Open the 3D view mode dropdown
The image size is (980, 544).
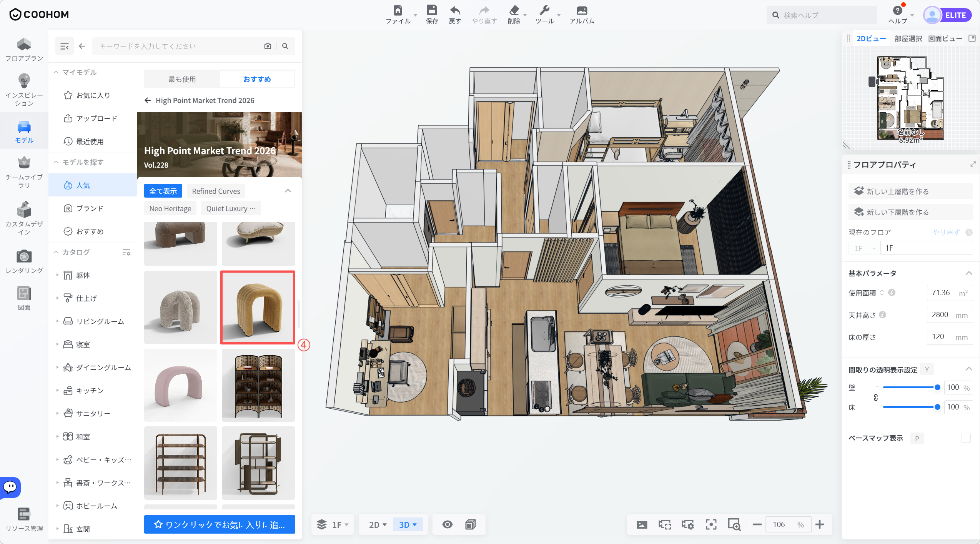pos(408,525)
